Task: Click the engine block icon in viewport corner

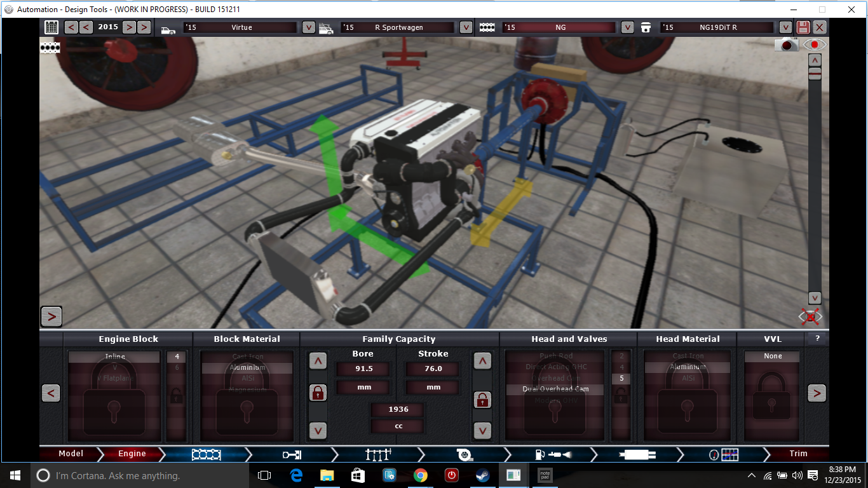Action: (50, 47)
